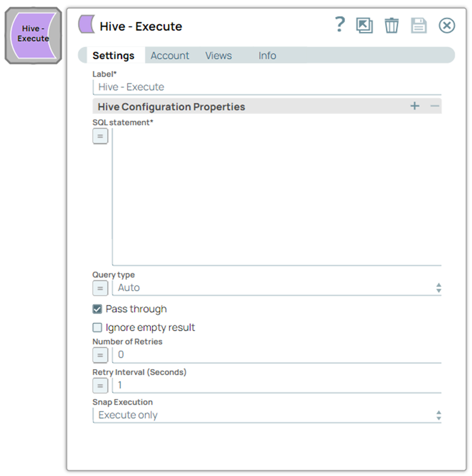Add a Hive Configuration Property with plus

pyautogui.click(x=415, y=106)
